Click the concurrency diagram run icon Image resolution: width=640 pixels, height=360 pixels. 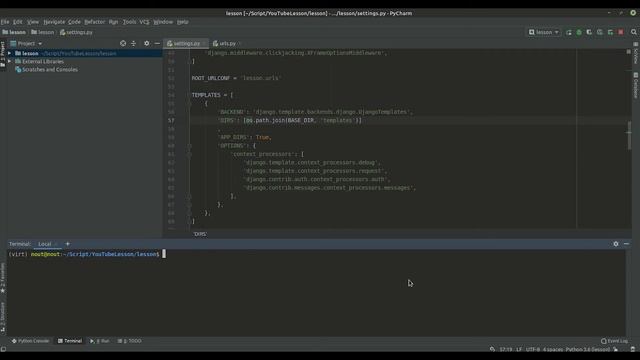610,32
